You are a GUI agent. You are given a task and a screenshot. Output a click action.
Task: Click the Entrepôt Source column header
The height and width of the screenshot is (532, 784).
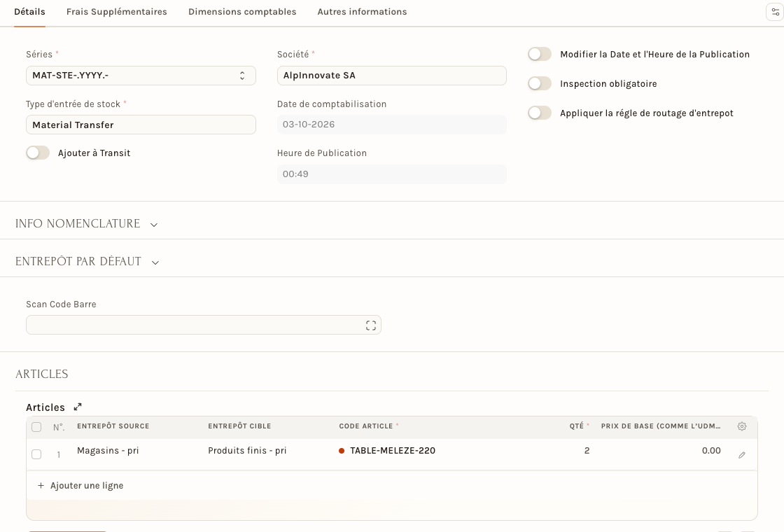click(113, 426)
